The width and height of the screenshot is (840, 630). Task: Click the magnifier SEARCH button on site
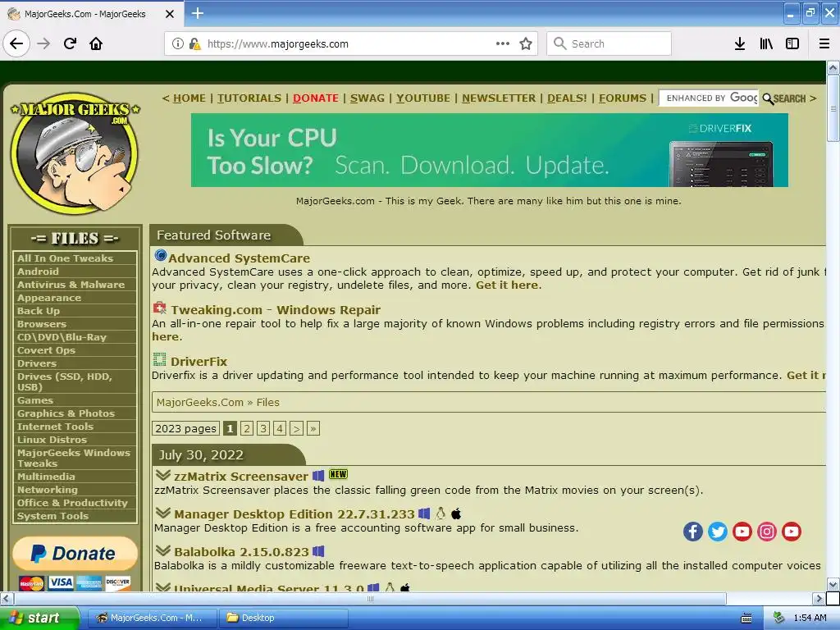pos(784,98)
